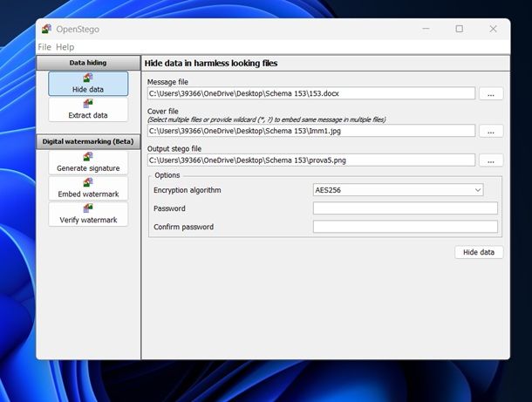Open the File menu
Viewport: 532px width, 402px height.
(x=44, y=47)
